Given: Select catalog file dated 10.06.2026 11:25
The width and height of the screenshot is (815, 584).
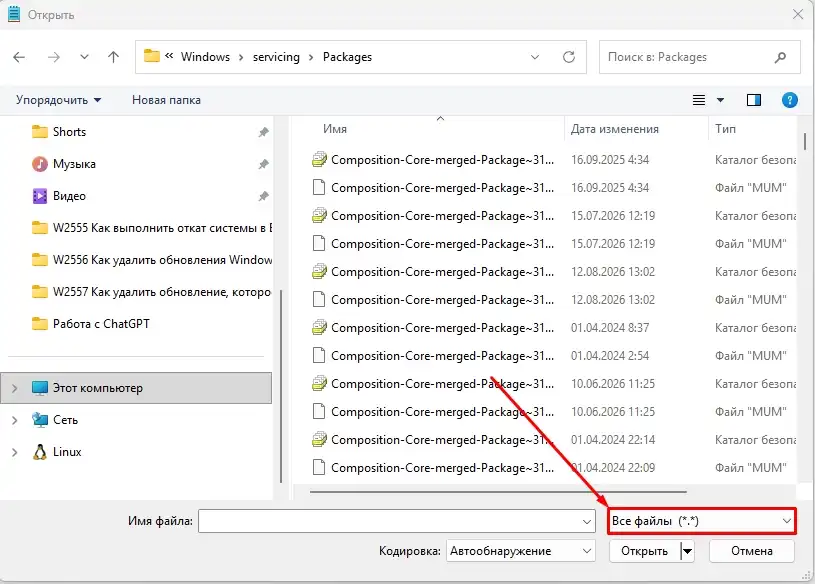Looking at the screenshot, I should click(554, 384).
